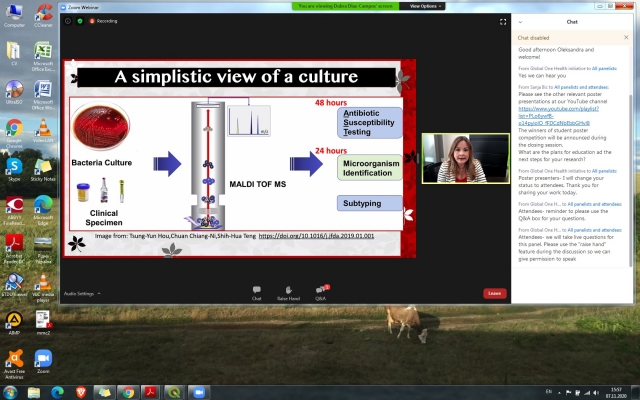Viewport: 640px width, 400px height.
Task: Open the Windows Start menu
Action: 10,392
